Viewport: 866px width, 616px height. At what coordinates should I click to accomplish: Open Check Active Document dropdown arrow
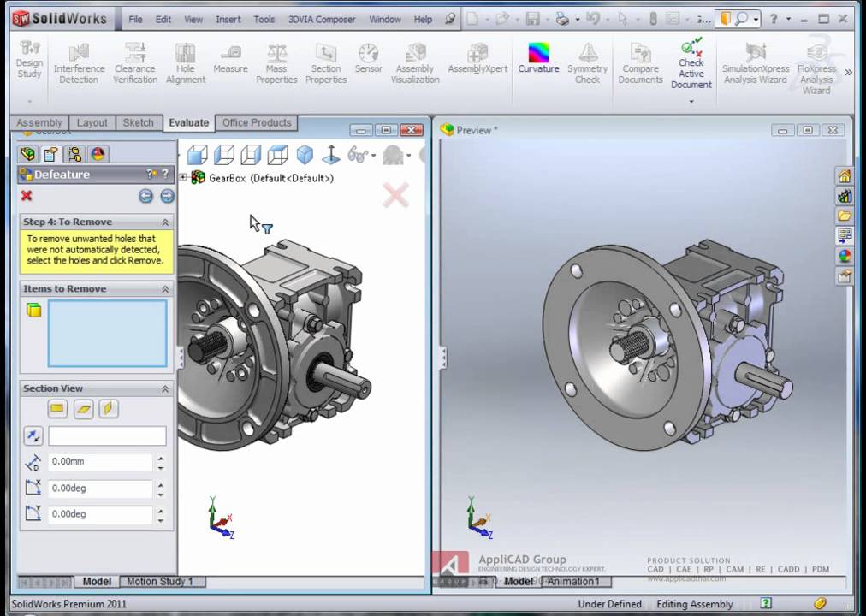pyautogui.click(x=691, y=102)
